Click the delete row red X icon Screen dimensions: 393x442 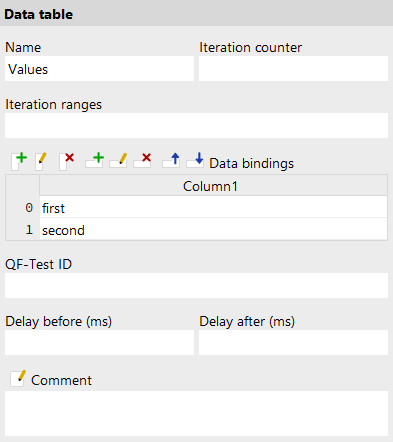[x=142, y=160]
